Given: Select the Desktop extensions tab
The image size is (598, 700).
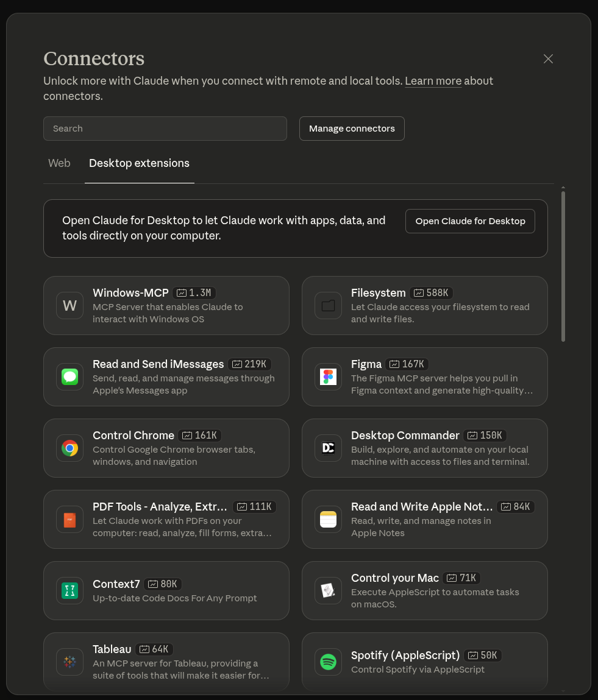Looking at the screenshot, I should [139, 163].
